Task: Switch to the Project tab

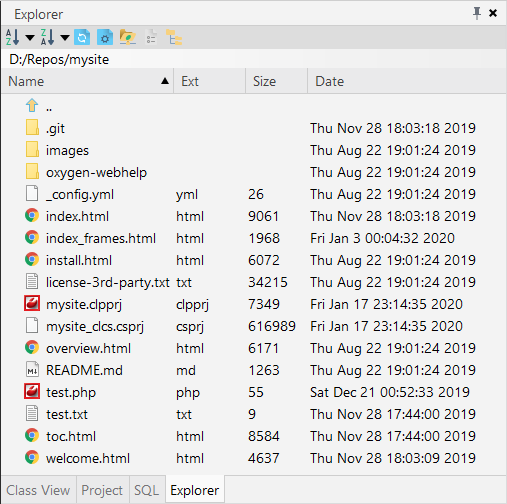Action: [x=102, y=490]
